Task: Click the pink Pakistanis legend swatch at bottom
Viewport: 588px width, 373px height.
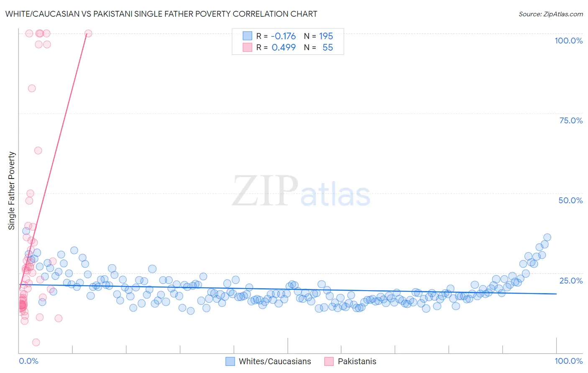Action: pos(329,361)
